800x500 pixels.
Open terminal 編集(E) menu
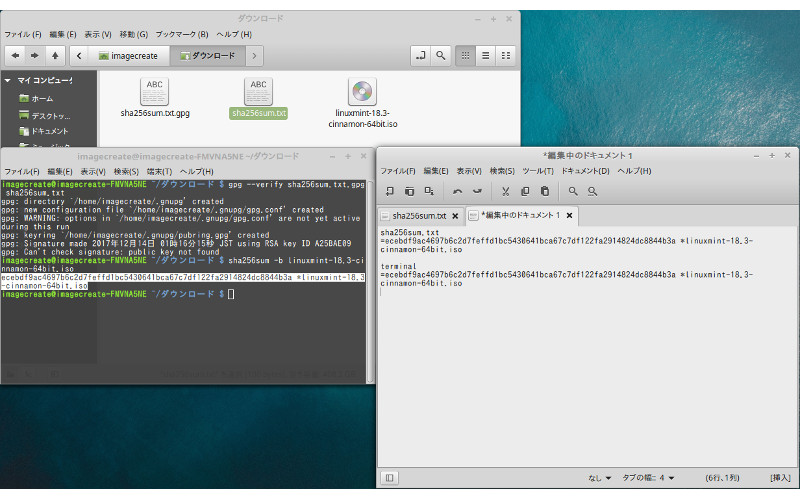tap(60, 171)
